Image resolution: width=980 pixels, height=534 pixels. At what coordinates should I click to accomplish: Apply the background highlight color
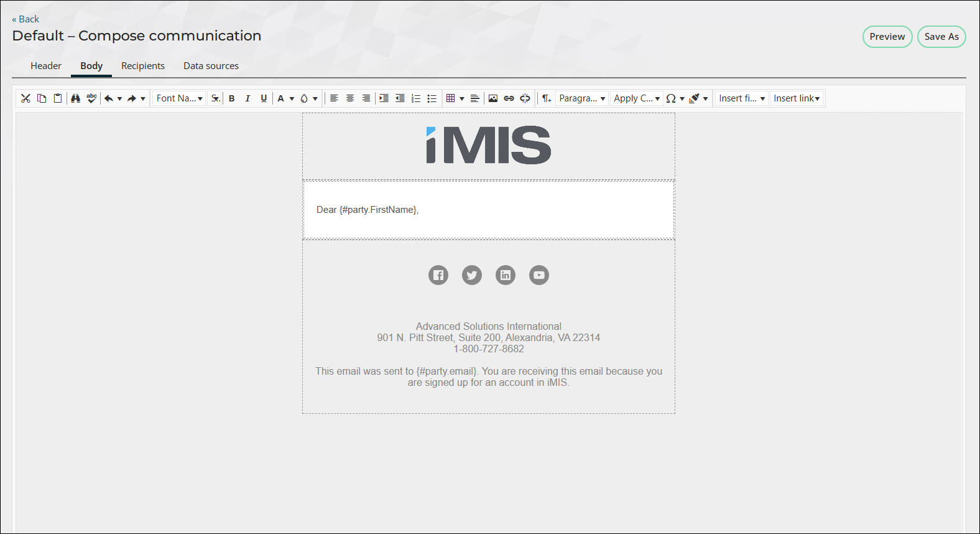[304, 98]
